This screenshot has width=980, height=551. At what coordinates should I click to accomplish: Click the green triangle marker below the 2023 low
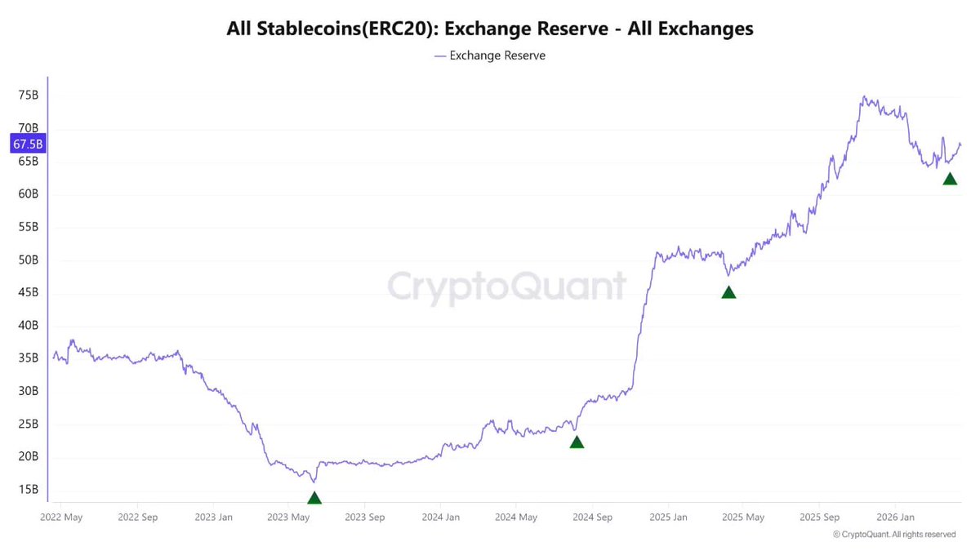(x=314, y=498)
